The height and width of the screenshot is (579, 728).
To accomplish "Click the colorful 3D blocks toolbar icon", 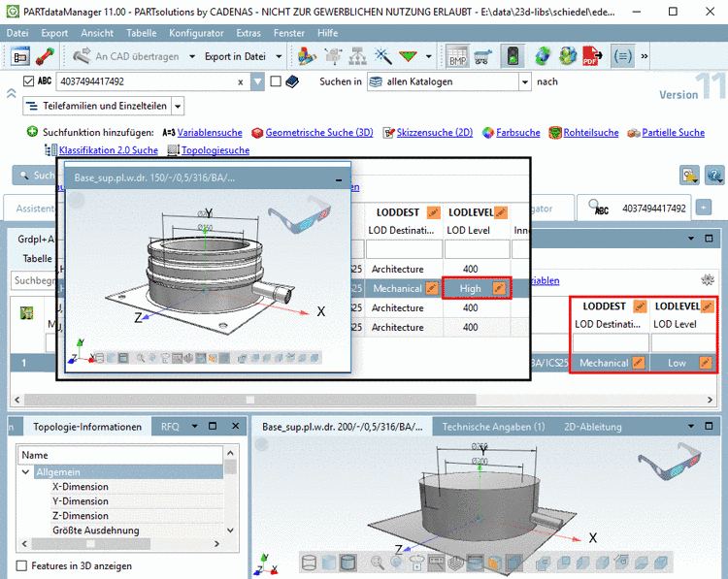I will (x=307, y=56).
